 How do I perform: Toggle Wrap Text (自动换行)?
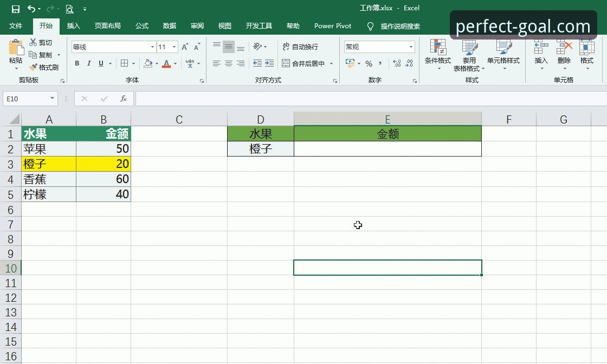(x=300, y=47)
